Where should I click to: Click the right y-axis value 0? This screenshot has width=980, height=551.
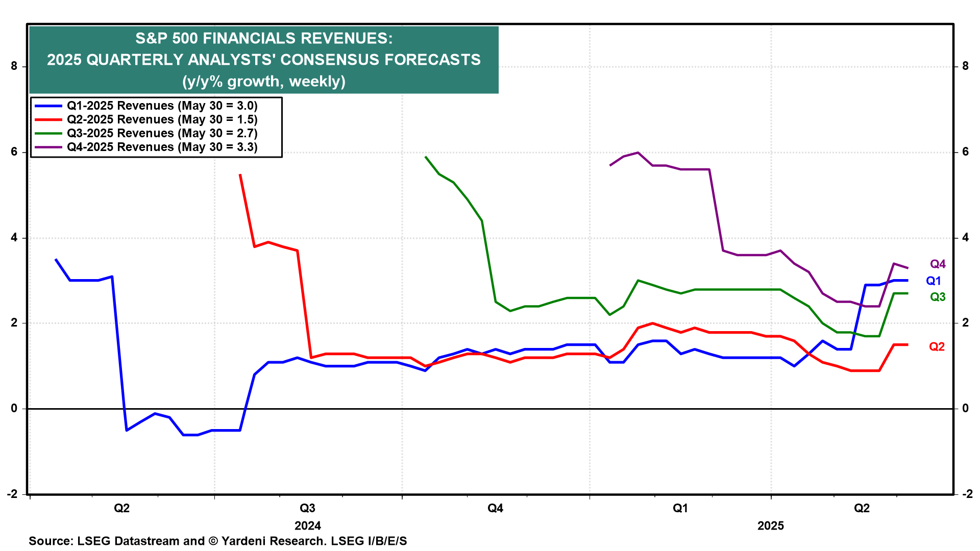pyautogui.click(x=965, y=409)
